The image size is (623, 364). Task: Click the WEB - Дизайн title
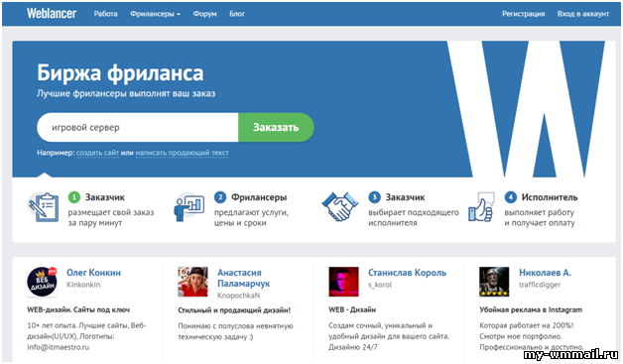click(352, 309)
